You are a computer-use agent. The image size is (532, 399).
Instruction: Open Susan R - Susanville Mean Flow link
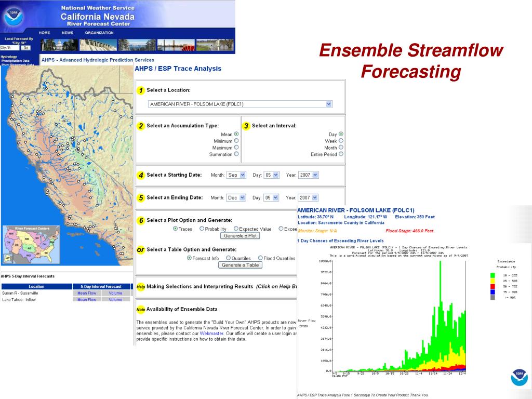click(87, 293)
